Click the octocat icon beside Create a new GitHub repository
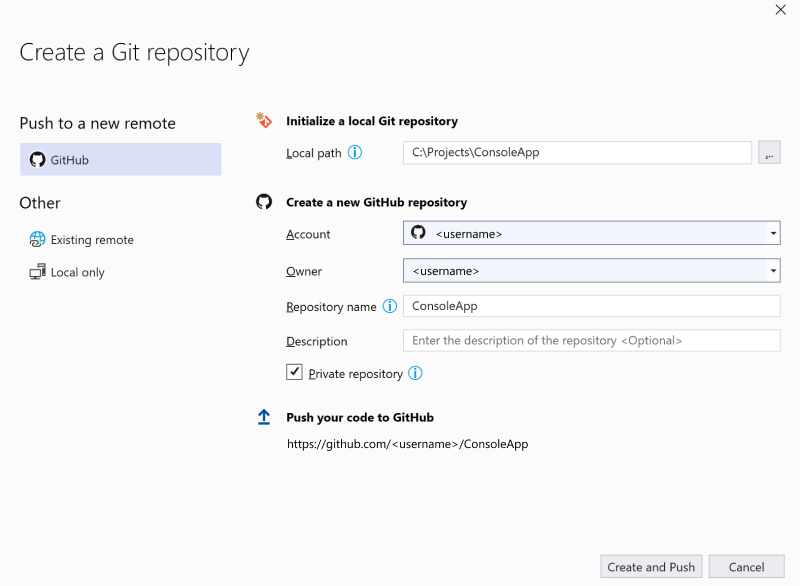 tap(264, 201)
